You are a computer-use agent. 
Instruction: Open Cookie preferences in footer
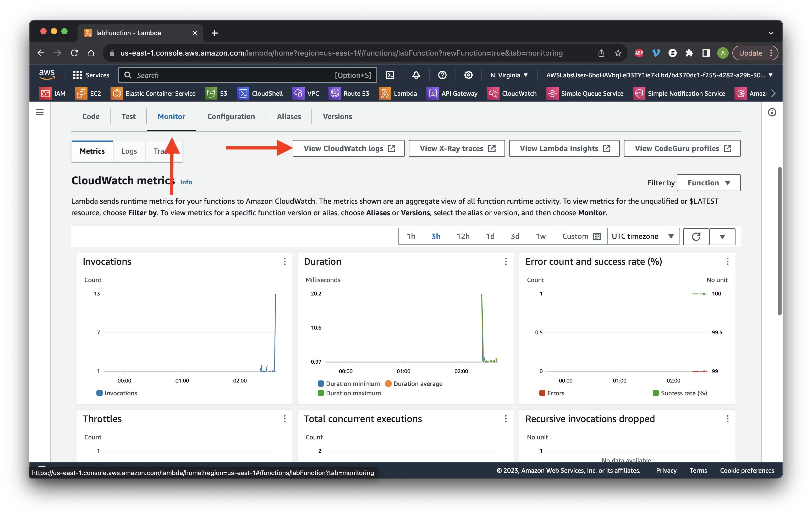tap(747, 470)
